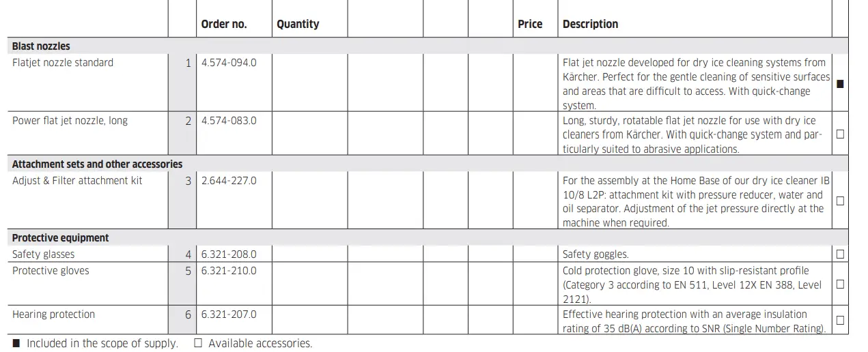This screenshot has width=868, height=352.
Task: Select the Price column header
Action: tap(530, 24)
